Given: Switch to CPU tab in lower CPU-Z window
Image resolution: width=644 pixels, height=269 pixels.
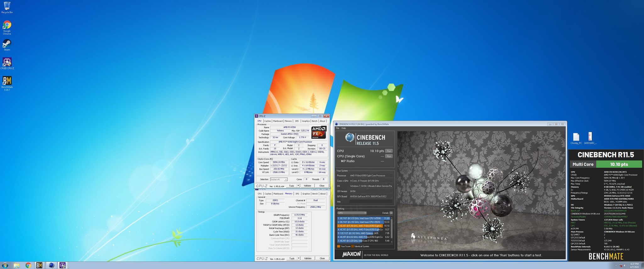Looking at the screenshot, I should [260, 194].
